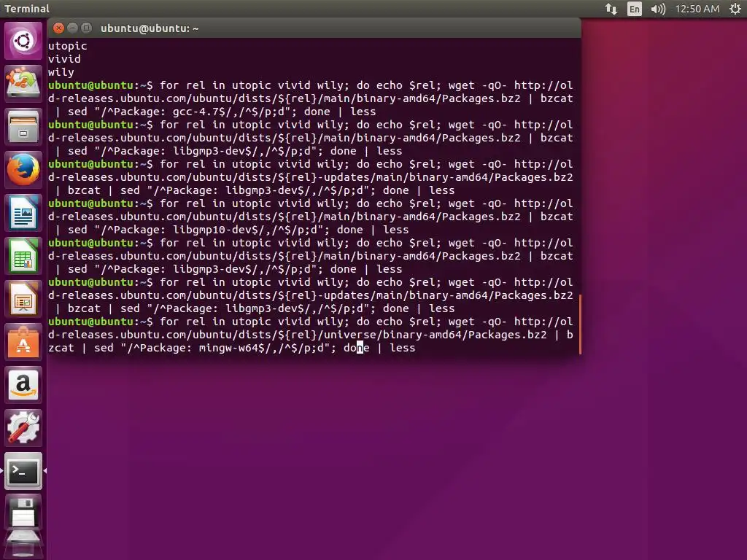Close the terminal window
Viewport: 747px width, 560px height.
coord(58,28)
